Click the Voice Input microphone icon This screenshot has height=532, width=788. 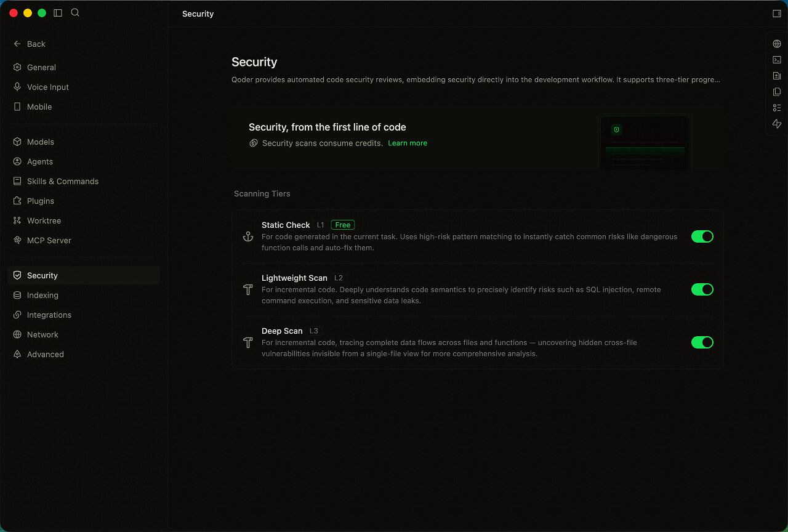click(17, 87)
